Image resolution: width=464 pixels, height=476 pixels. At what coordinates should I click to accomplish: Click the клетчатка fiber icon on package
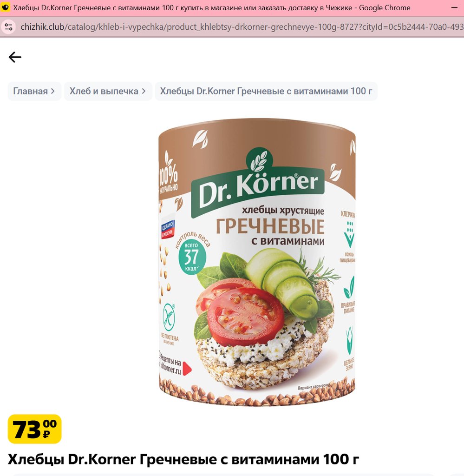tap(349, 234)
